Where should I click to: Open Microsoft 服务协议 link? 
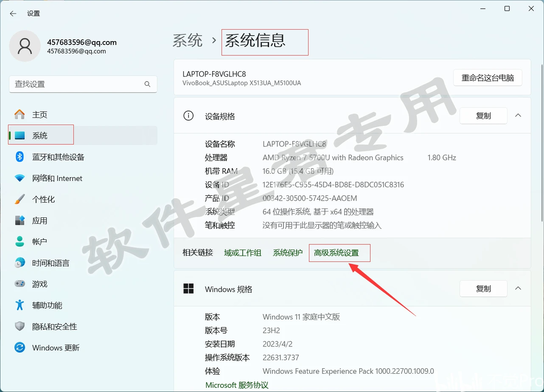(237, 385)
